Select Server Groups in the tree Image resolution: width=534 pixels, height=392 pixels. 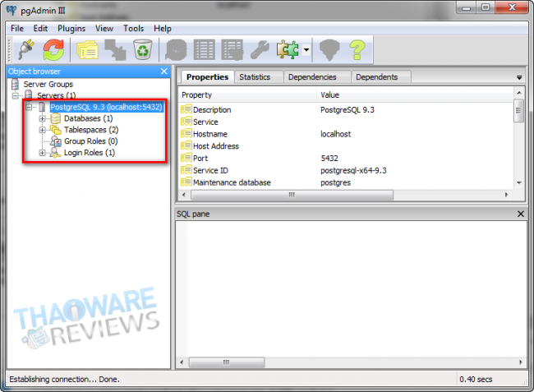pyautogui.click(x=48, y=84)
